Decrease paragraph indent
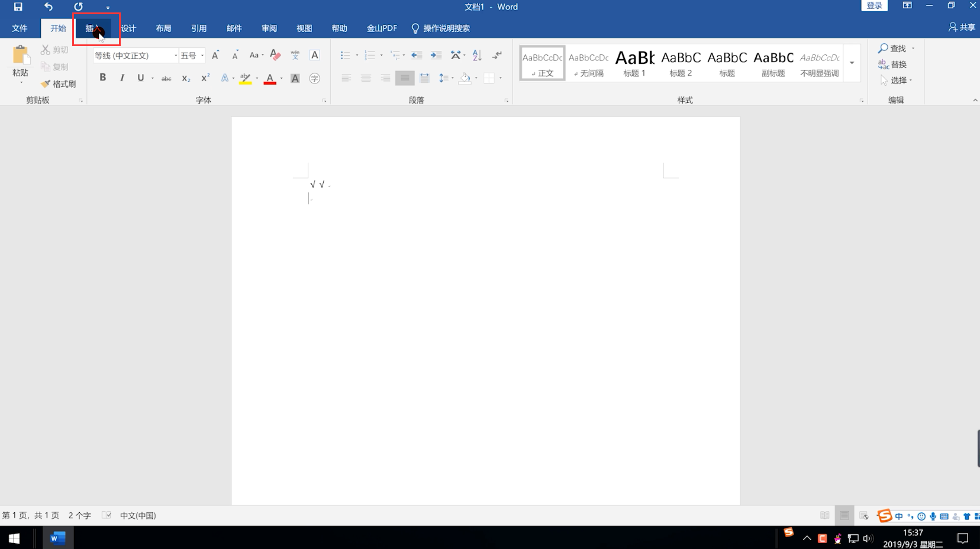Viewport: 980px width, 549px height. pyautogui.click(x=417, y=55)
